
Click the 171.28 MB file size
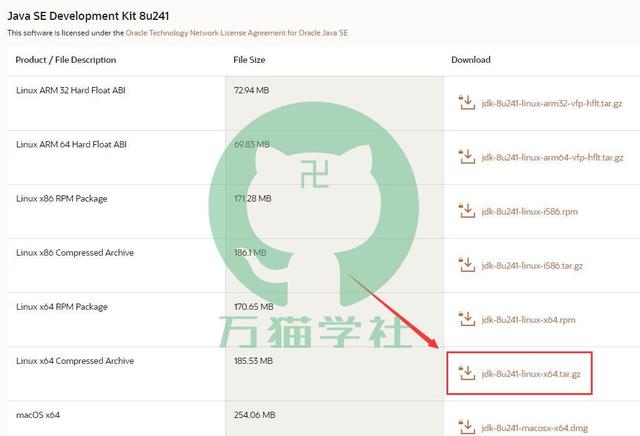253,198
